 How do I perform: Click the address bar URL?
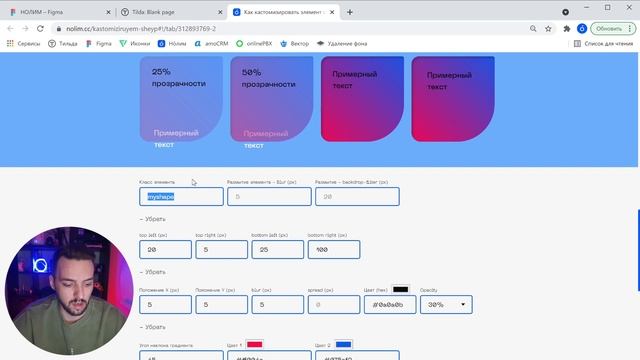(x=141, y=29)
